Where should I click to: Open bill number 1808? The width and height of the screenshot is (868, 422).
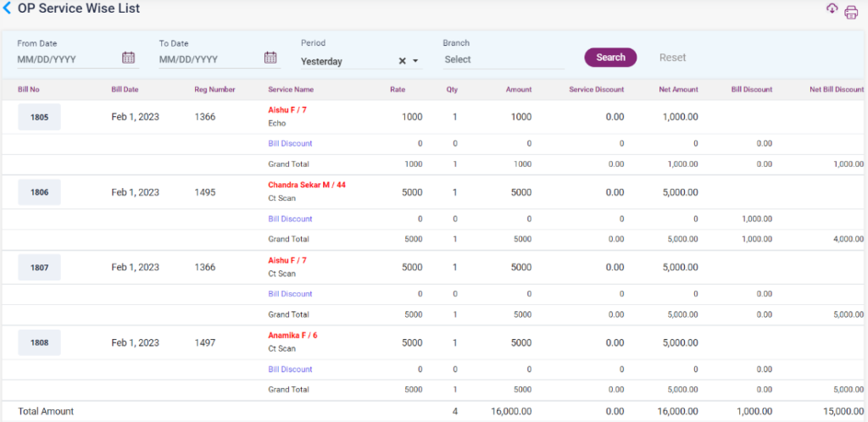tap(39, 342)
